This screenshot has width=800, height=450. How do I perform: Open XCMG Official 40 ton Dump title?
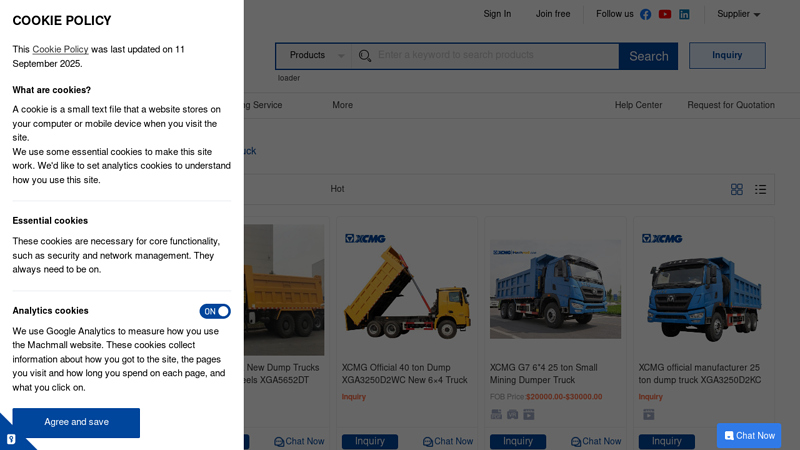(x=405, y=373)
